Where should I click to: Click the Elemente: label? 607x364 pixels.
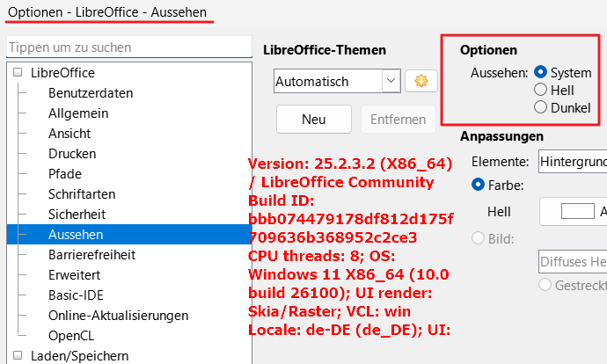coord(501,161)
